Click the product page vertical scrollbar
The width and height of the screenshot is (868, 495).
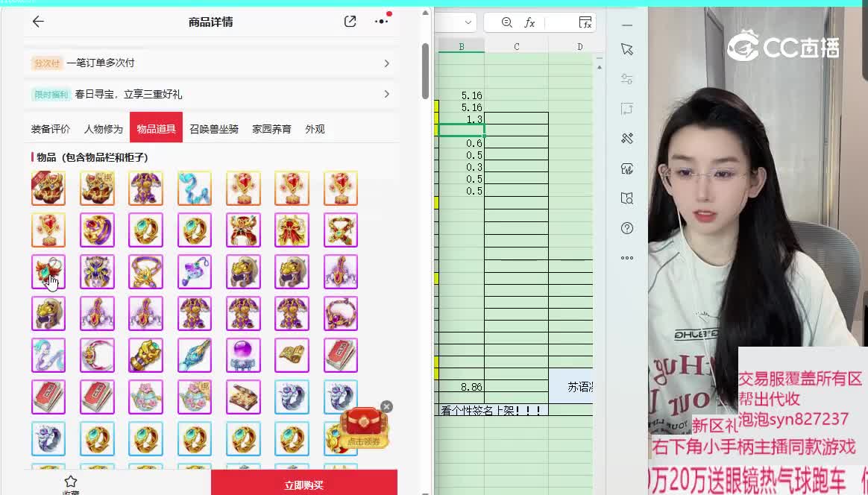425,71
